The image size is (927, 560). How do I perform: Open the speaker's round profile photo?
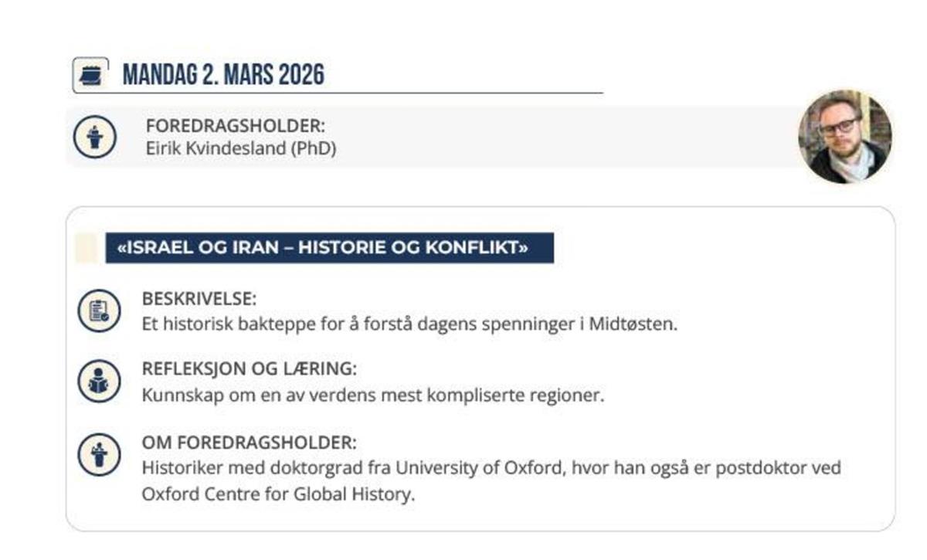coord(844,137)
